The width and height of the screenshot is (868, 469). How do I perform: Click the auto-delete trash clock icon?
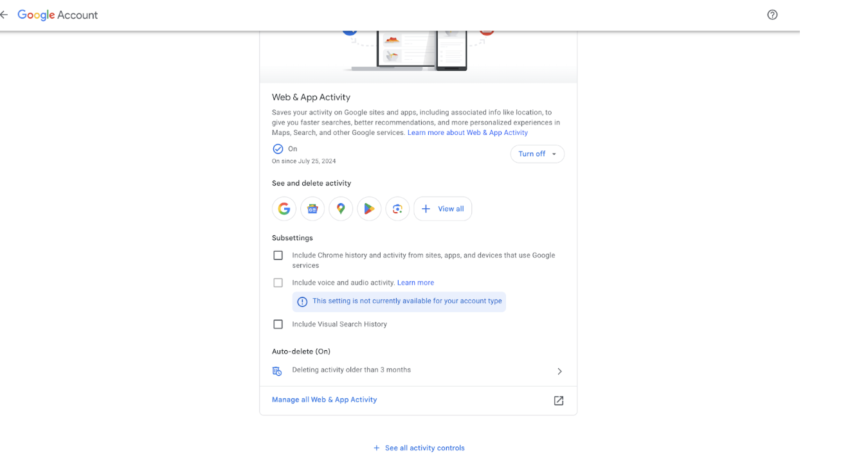[277, 371]
